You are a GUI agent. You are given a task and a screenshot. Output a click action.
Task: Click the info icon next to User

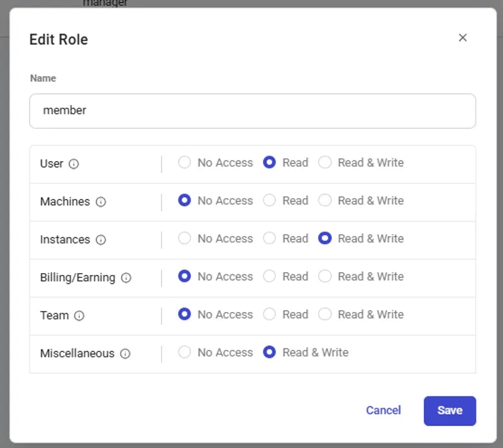[x=74, y=164]
